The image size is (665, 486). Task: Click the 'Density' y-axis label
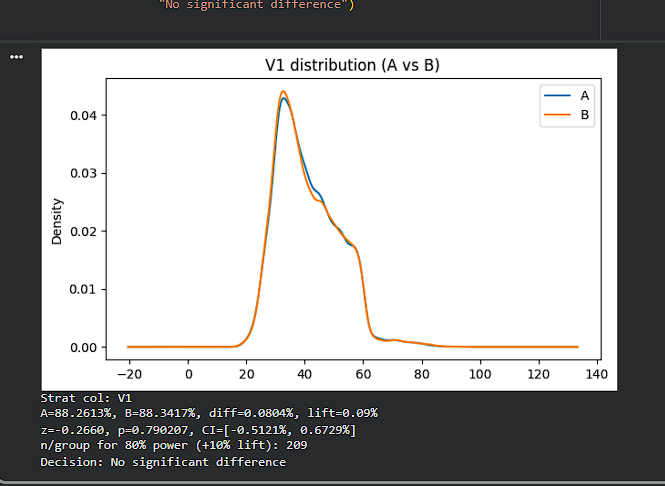tap(57, 221)
